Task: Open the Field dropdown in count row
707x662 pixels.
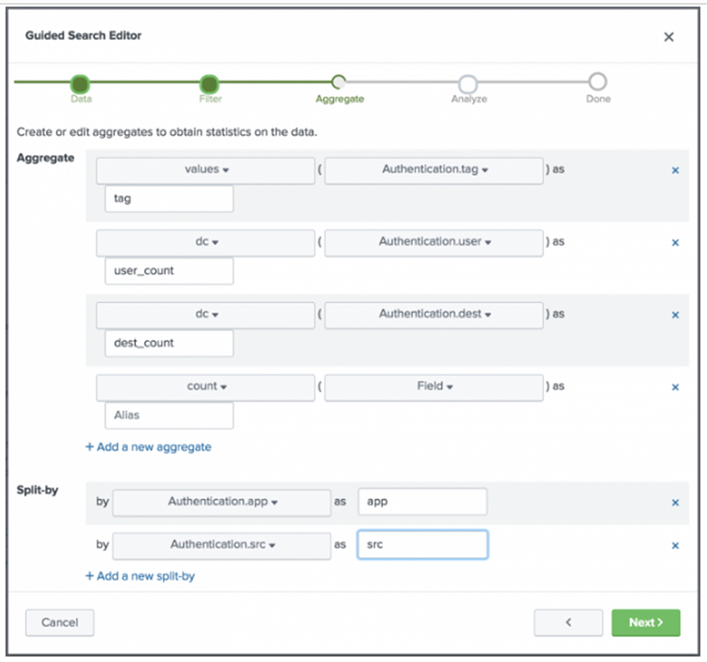Action: [x=434, y=387]
